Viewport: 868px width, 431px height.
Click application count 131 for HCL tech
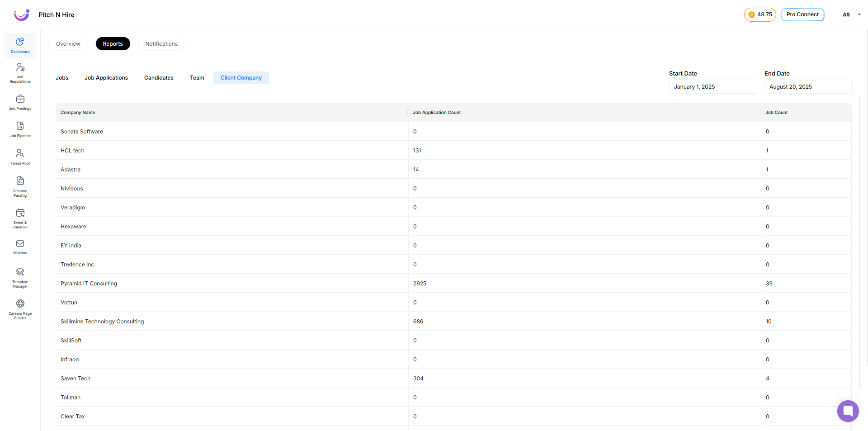point(417,151)
